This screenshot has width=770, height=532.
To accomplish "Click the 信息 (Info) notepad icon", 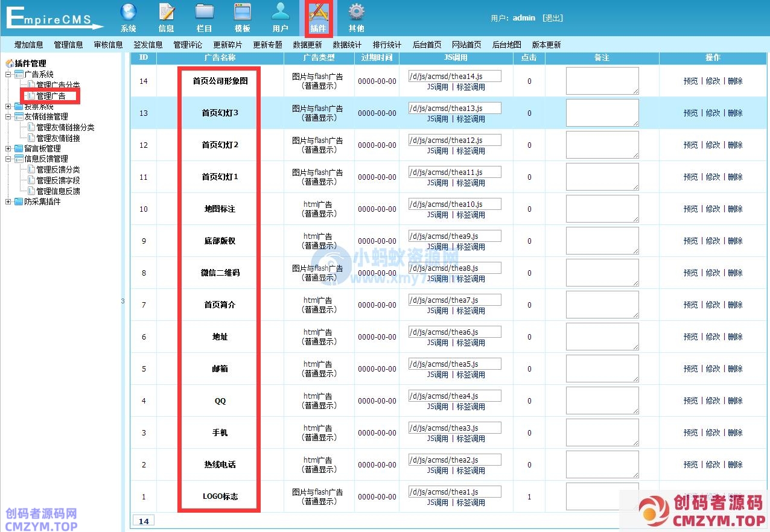I will [166, 12].
